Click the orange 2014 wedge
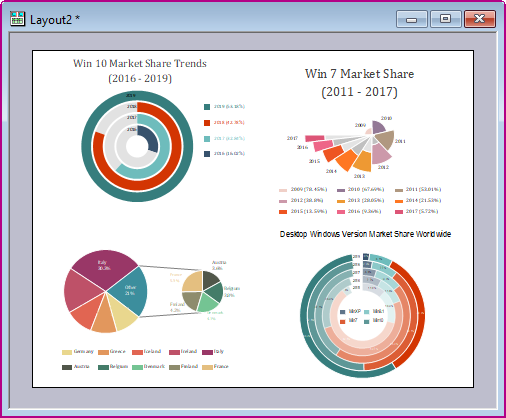 click(x=347, y=159)
